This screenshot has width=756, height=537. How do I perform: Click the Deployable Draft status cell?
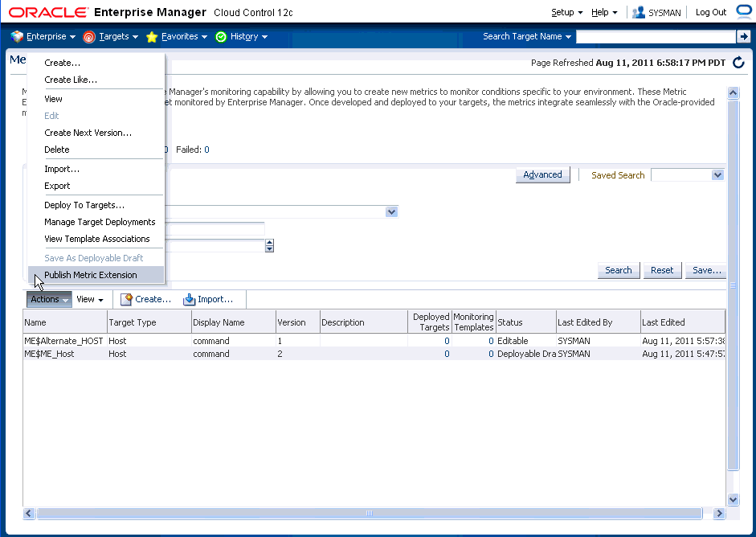point(526,354)
